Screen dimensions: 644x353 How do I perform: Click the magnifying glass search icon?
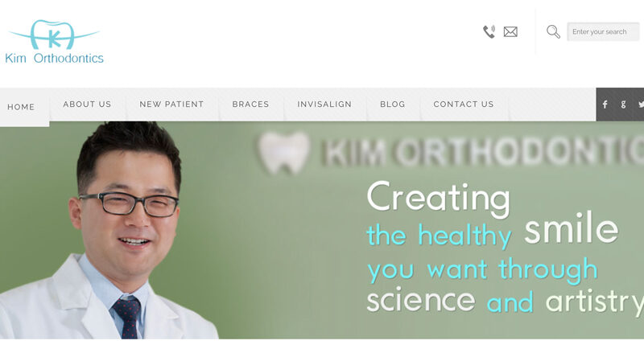[x=553, y=31]
